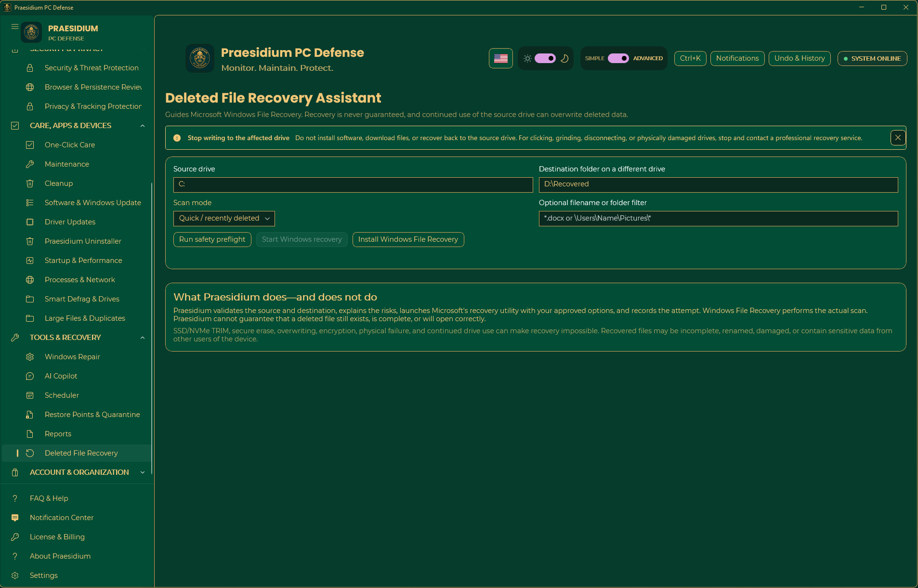Image resolution: width=918 pixels, height=588 pixels.
Task: Click the Destination folder input field
Action: coord(718,185)
